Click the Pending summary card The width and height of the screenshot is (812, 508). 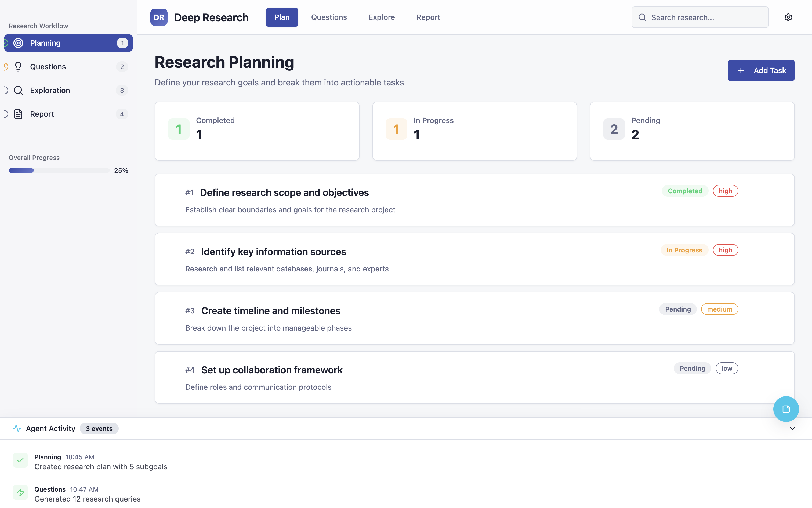coord(692,131)
